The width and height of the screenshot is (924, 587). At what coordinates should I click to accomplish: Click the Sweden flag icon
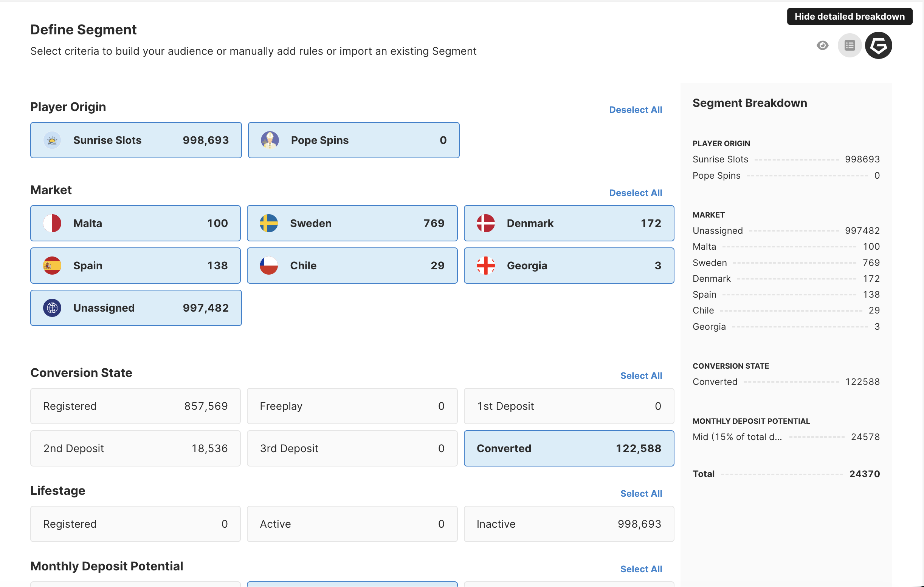(x=268, y=223)
